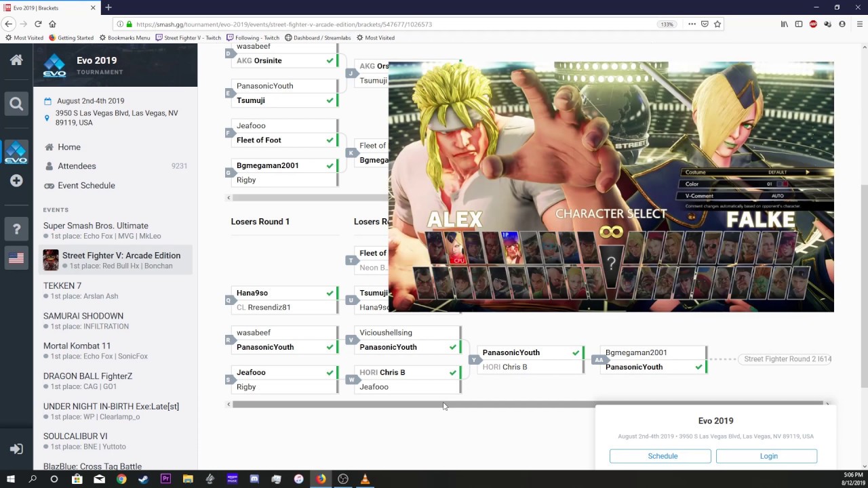Viewport: 868px width, 488px height.
Task: Reset the 133% zoom level badge
Action: (x=667, y=24)
